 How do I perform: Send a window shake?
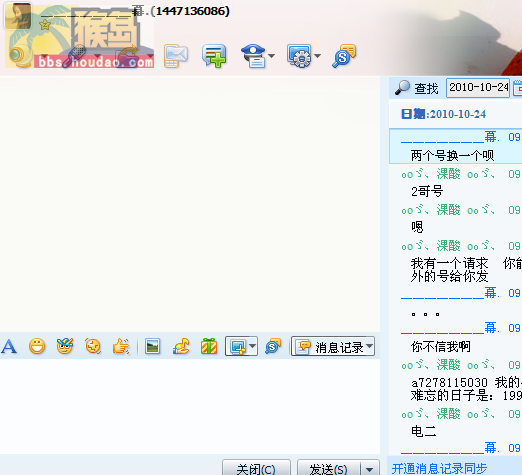(93, 346)
